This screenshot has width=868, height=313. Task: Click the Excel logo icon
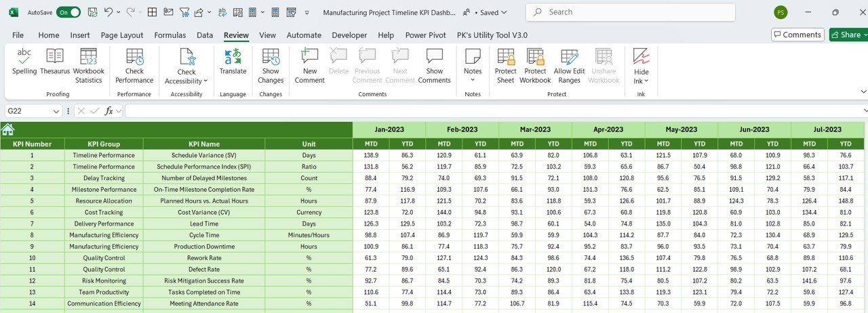tap(14, 12)
